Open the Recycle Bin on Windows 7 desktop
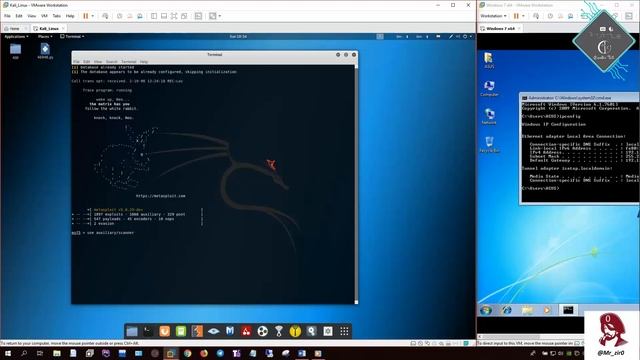 point(489,144)
